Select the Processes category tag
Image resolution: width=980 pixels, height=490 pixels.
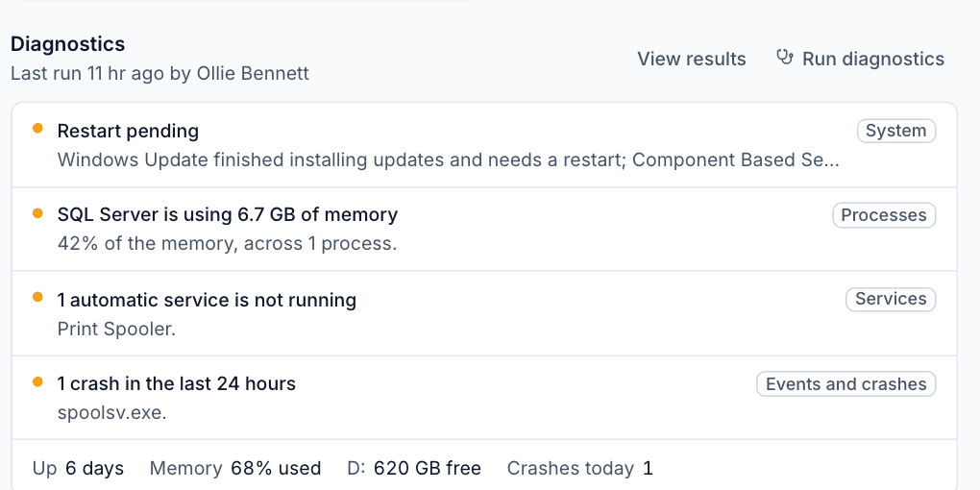(x=884, y=215)
